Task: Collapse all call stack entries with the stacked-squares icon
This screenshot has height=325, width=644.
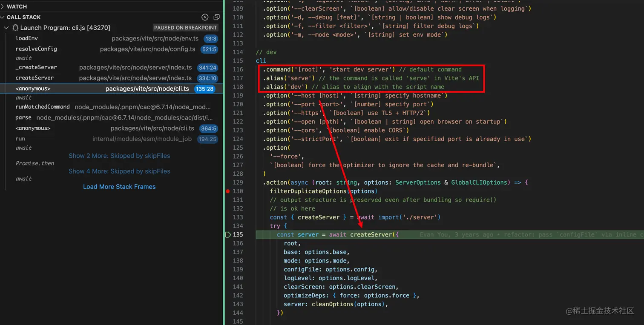Action: [216, 17]
